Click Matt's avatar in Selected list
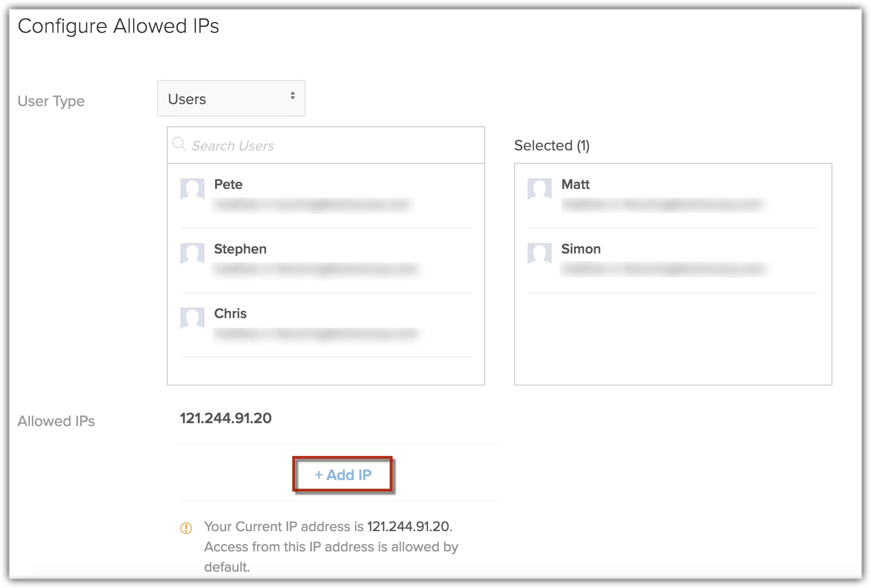This screenshot has width=871, height=588. point(539,189)
